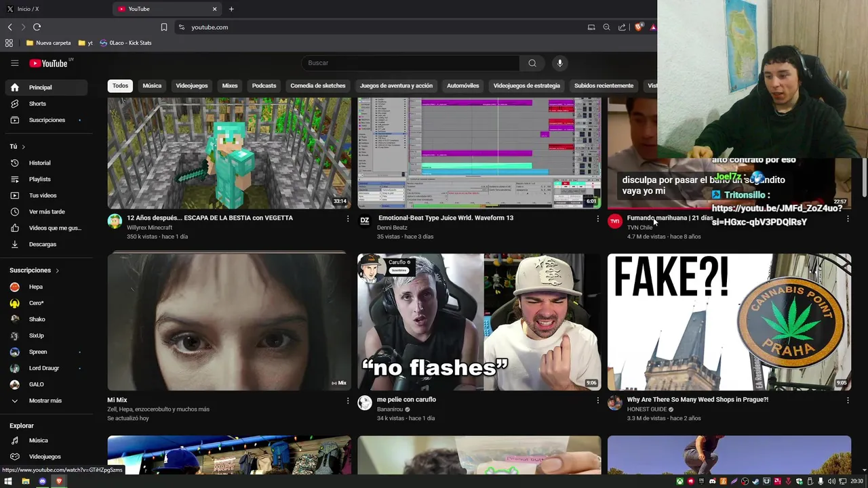Open the Spreen channel subscription

coord(47,352)
